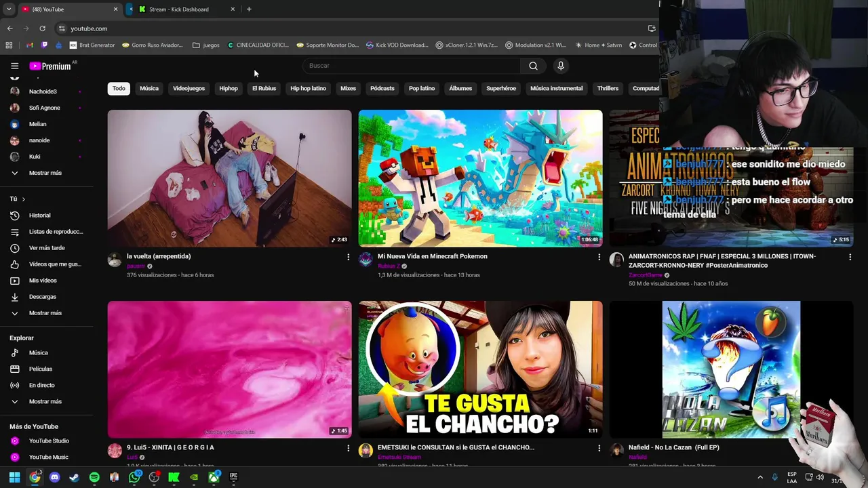Reload the youtube.com page
Viewport: 868px width, 488px height.
click(42, 28)
